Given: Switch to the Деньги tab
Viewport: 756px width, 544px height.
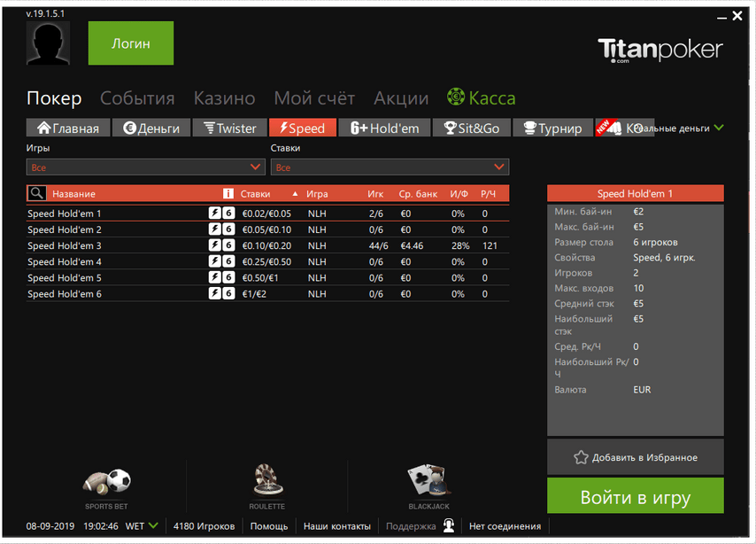Looking at the screenshot, I should pos(151,128).
